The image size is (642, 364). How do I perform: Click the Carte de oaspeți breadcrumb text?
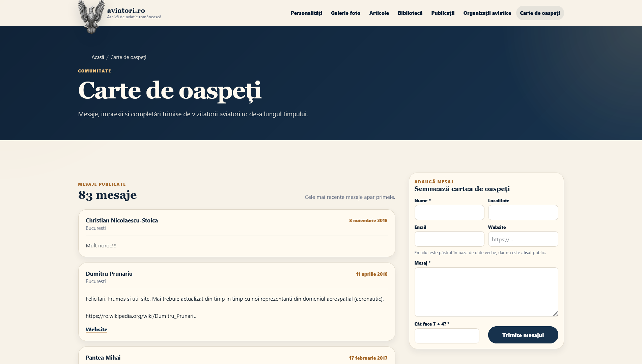click(x=128, y=57)
